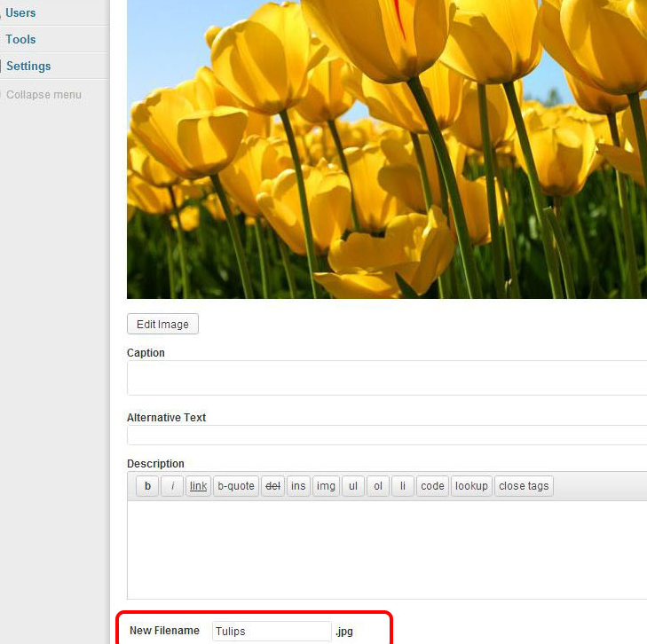
Task: Focus the Alternative Text field
Action: (x=387, y=436)
